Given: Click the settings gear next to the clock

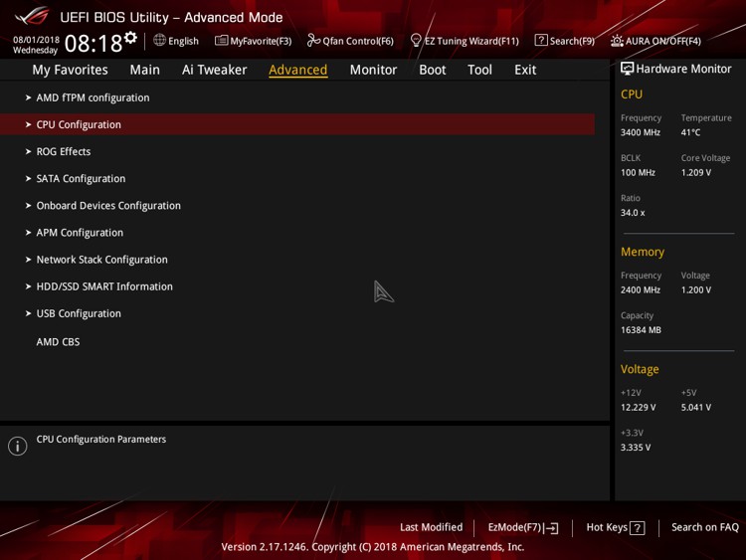Looking at the screenshot, I should 130,38.
